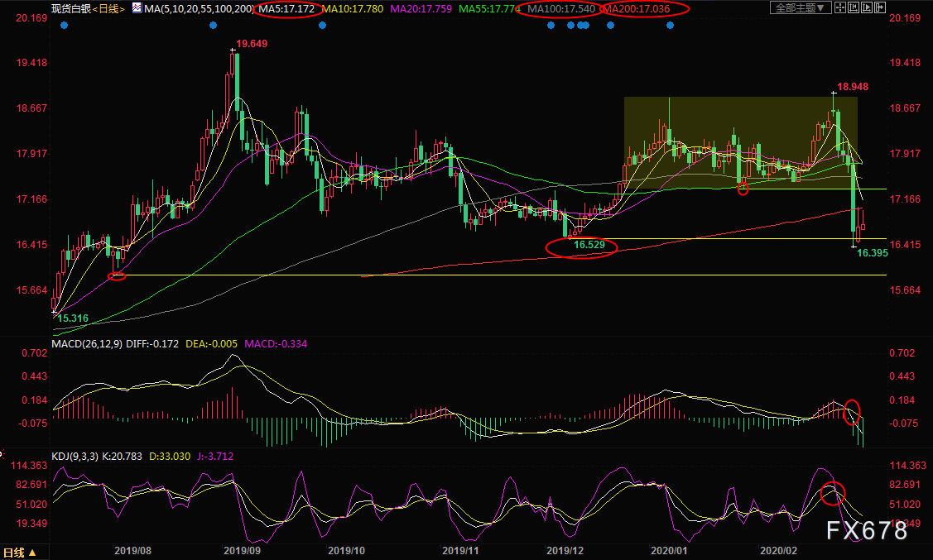Image resolution: width=933 pixels, height=560 pixels.
Task: Click the 16.395 low price label
Action: point(873,253)
